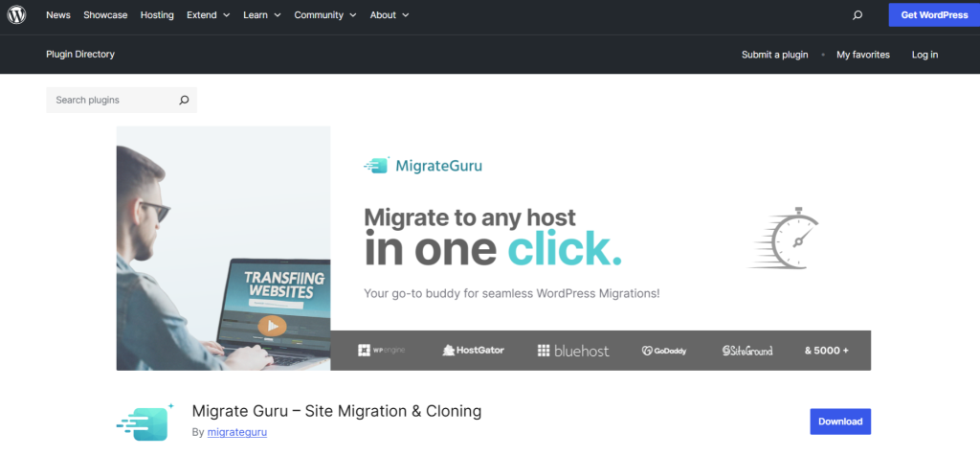Open Plugin Directory home
Image resolution: width=980 pixels, height=456 pixels.
tap(80, 55)
